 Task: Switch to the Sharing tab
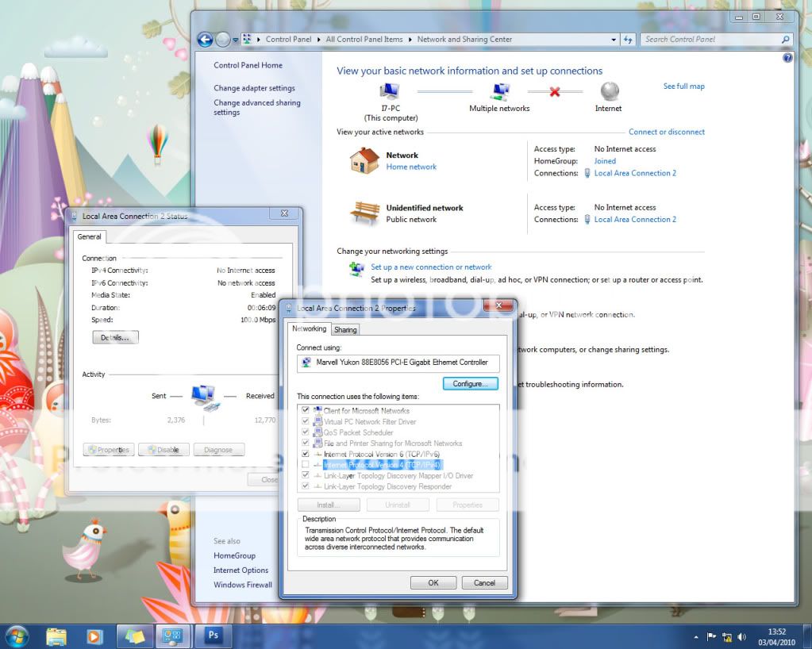pos(345,330)
